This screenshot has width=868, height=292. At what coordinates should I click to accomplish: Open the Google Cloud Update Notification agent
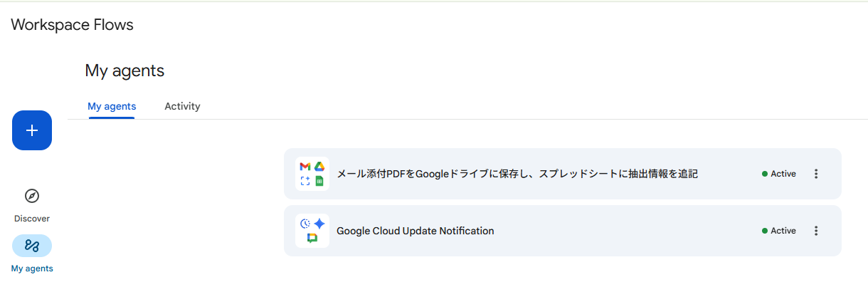click(415, 231)
